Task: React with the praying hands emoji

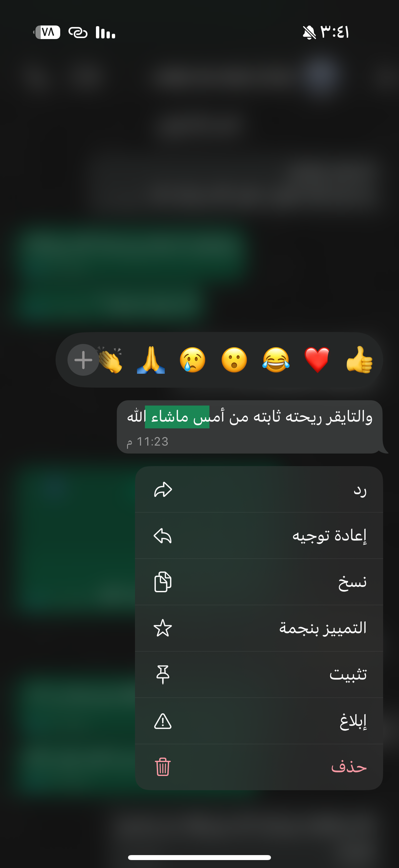Action: [x=151, y=360]
